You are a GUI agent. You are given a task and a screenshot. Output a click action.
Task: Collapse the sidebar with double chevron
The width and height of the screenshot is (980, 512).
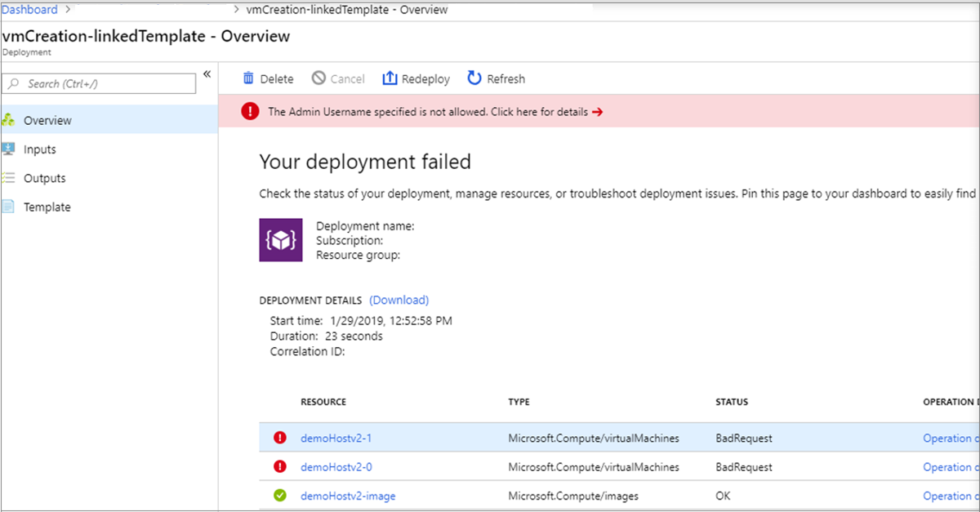point(207,74)
